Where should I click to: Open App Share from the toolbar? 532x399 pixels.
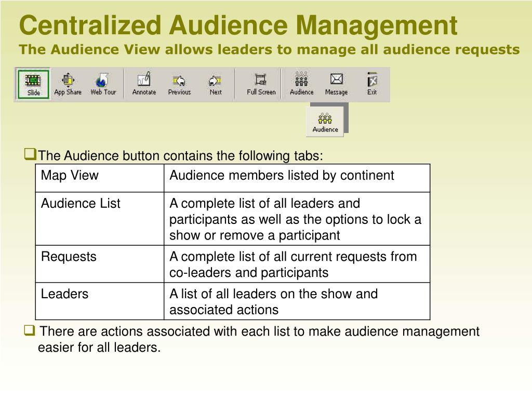(x=68, y=85)
